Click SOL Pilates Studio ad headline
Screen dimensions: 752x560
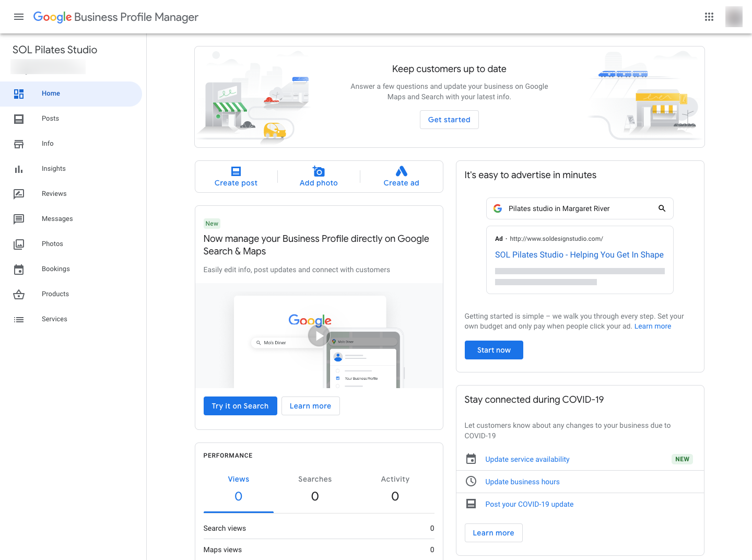coord(579,254)
